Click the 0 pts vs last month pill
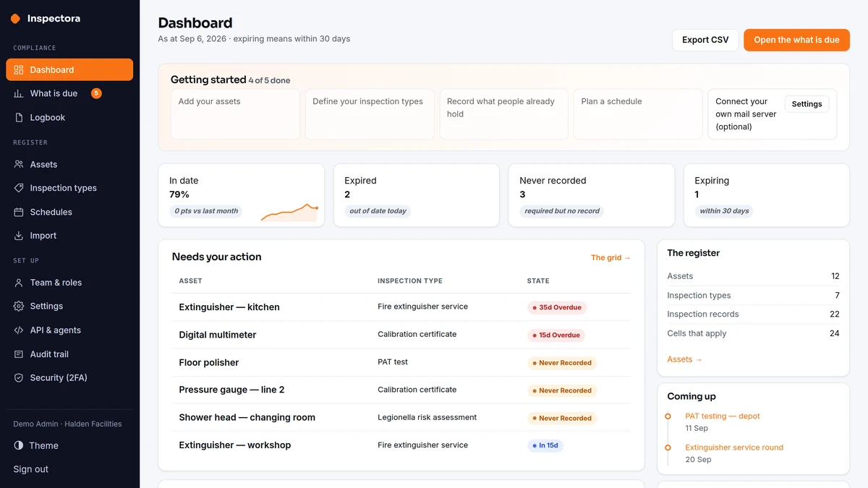 tap(206, 211)
